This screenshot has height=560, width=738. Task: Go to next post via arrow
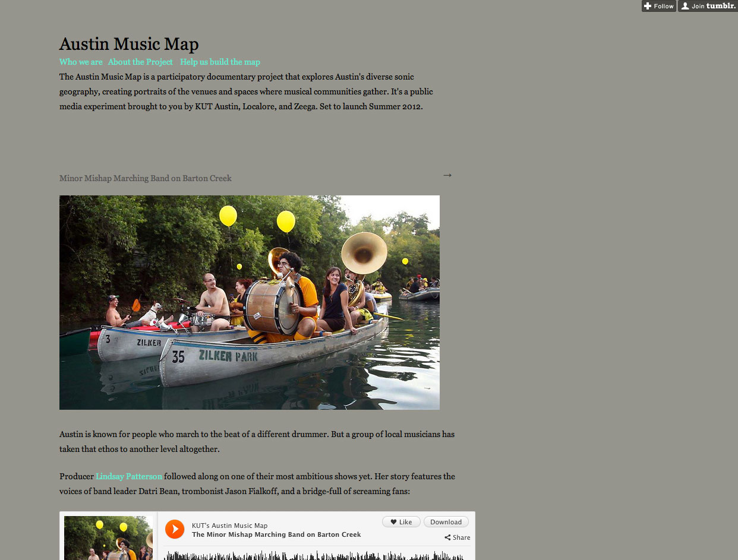(x=447, y=175)
